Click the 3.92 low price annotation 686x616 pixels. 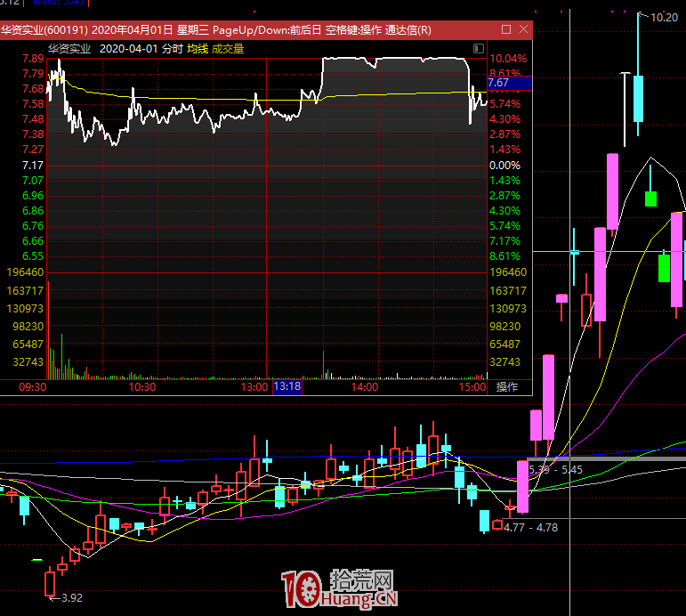pos(72,598)
